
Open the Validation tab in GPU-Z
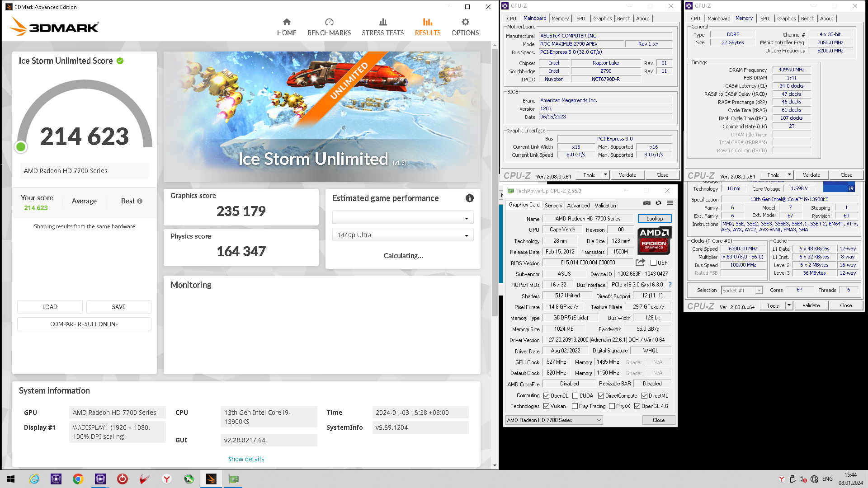(x=605, y=206)
